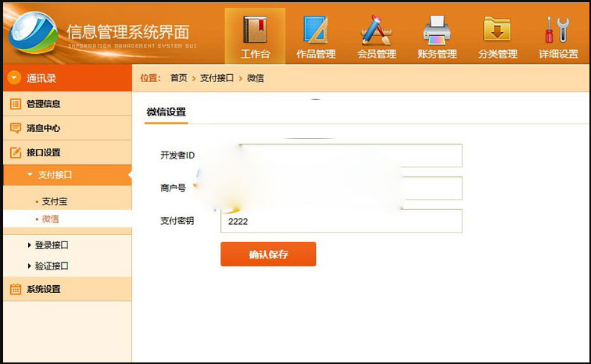
Task: Collapse the 通讯录 sidebar header arrow
Action: (14, 78)
